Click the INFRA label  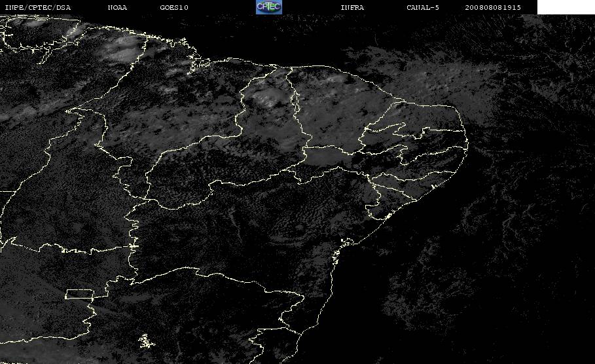coord(352,8)
